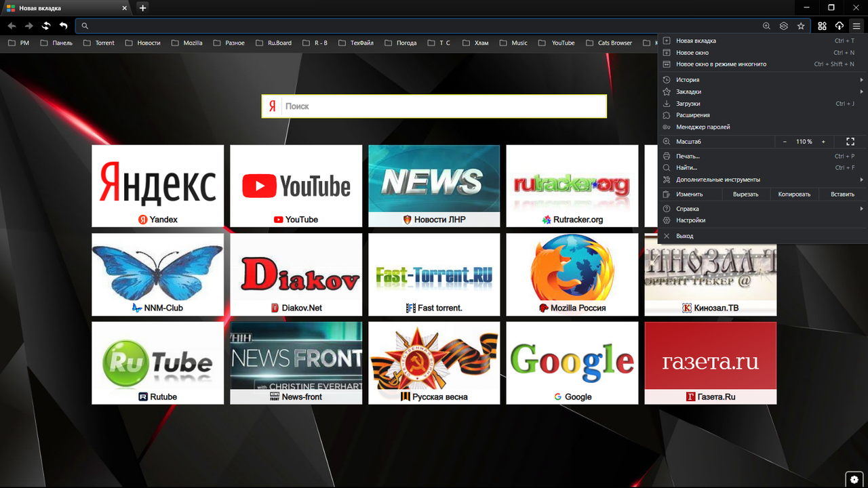The width and height of the screenshot is (868, 488).
Task: Open the Rutube speed dial tile
Action: coord(157,363)
